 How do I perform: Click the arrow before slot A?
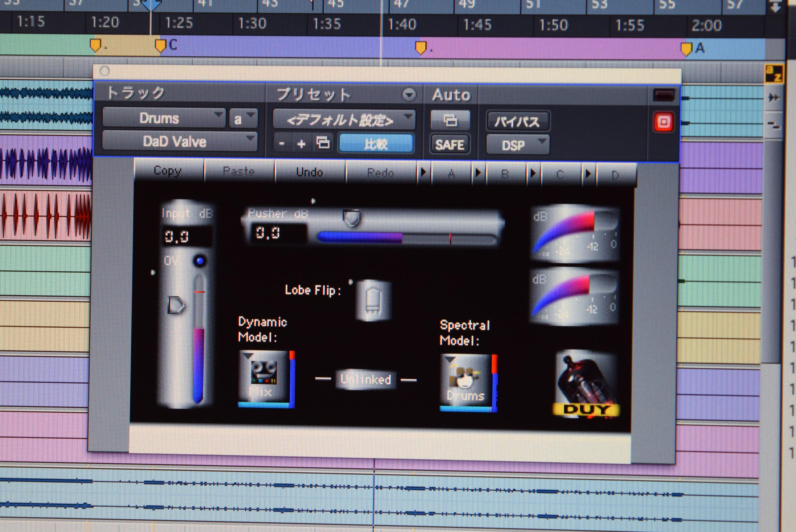coord(424,172)
